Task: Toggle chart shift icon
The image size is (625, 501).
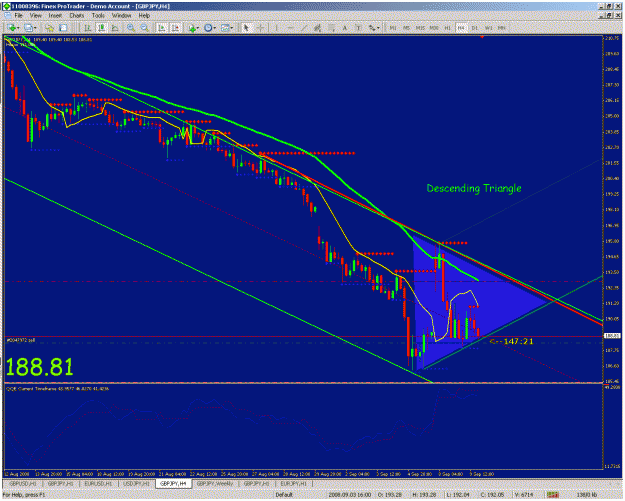Action: coord(175,28)
